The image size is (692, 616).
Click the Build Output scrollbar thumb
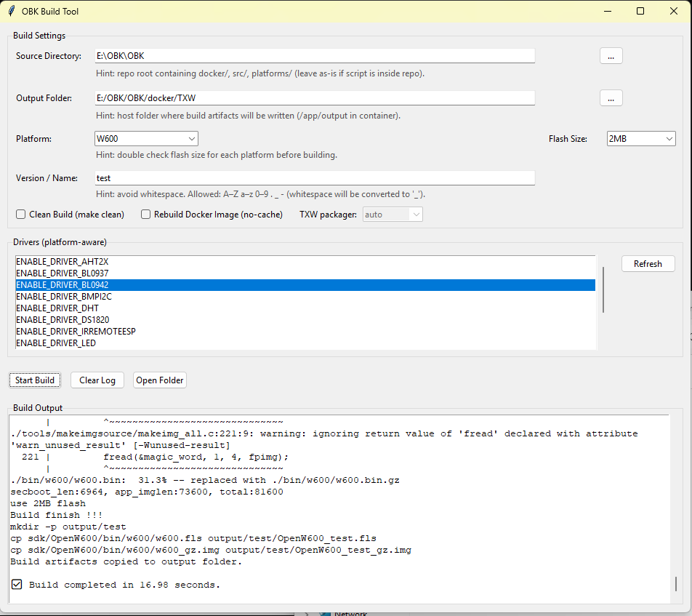tap(676, 583)
